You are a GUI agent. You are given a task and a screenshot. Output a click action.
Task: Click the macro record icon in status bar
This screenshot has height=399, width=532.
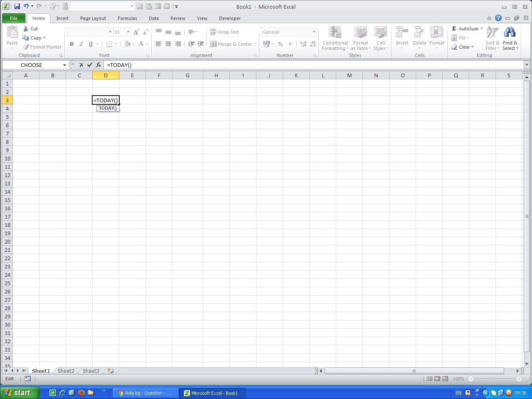click(x=27, y=379)
